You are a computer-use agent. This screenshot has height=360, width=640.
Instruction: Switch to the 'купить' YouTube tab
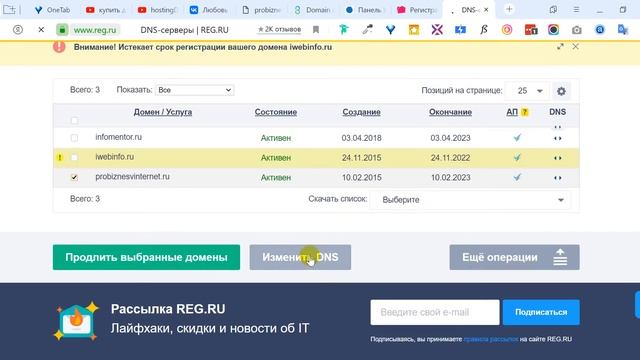[106, 10]
